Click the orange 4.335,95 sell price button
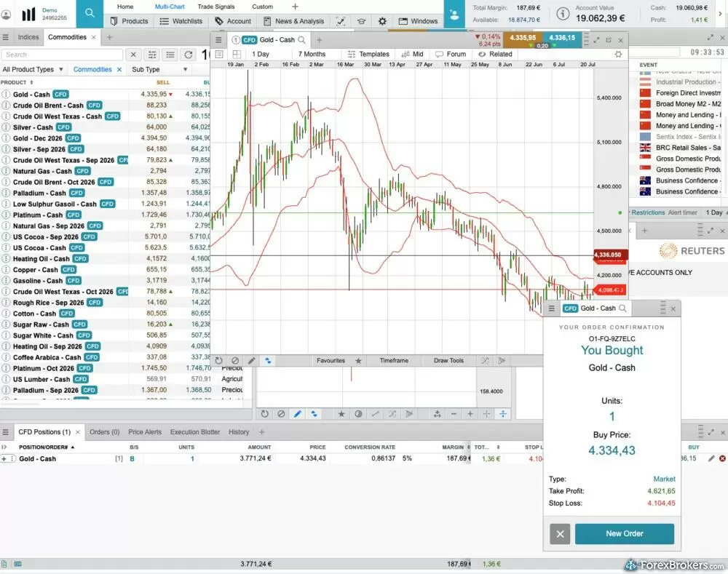This screenshot has height=574, width=728. 523,40
